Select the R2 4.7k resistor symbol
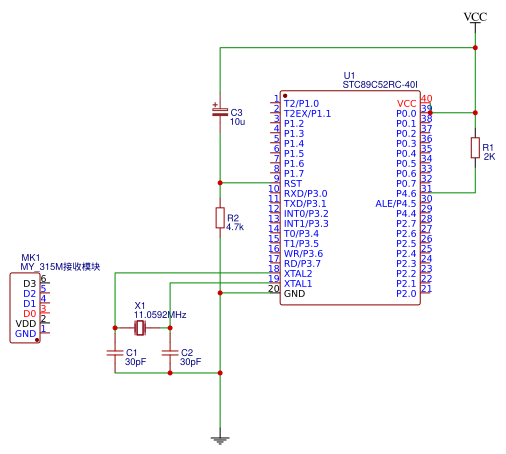Image resolution: width=506 pixels, height=454 pixels. (220, 218)
